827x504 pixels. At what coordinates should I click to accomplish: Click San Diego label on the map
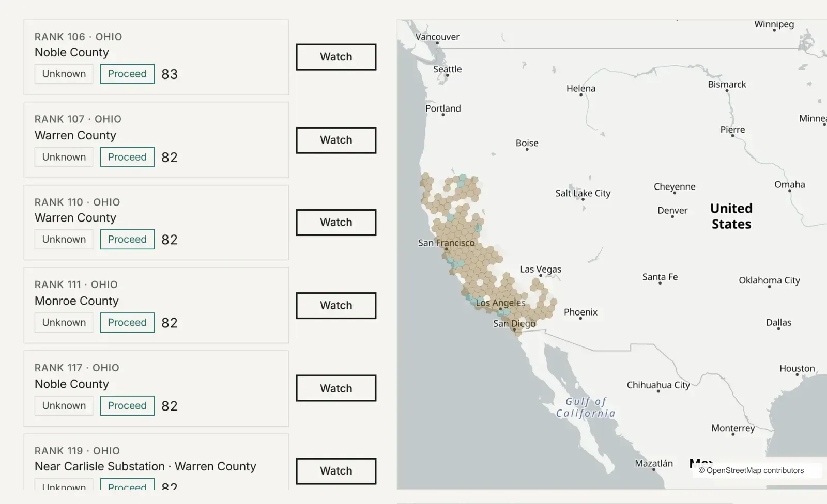514,323
